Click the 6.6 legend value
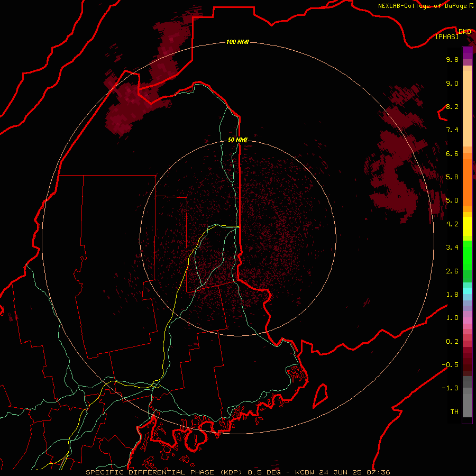 click(x=452, y=153)
